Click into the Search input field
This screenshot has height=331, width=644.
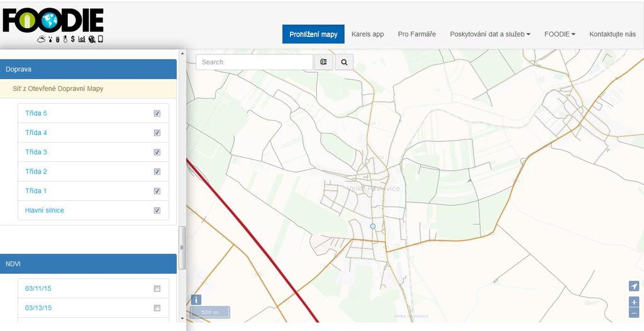(255, 62)
